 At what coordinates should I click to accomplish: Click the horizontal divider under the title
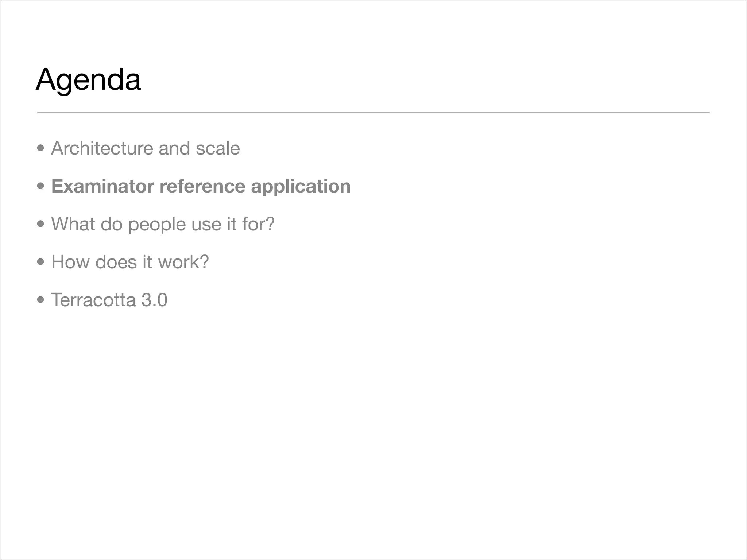373,113
